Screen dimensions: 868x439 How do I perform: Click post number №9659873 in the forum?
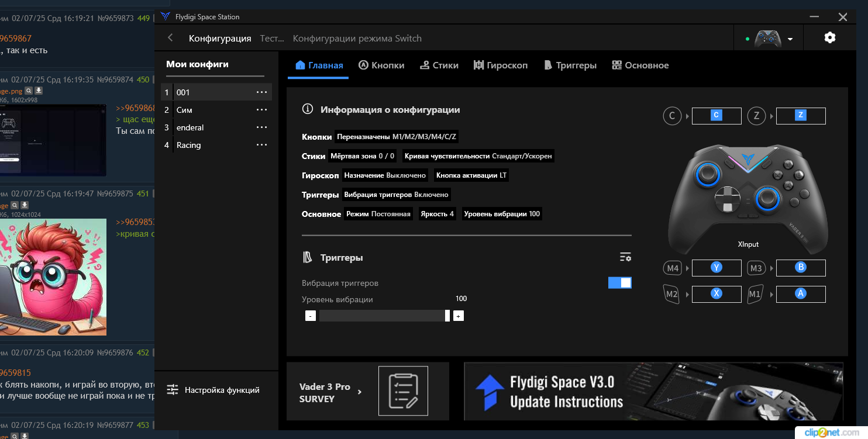point(116,18)
